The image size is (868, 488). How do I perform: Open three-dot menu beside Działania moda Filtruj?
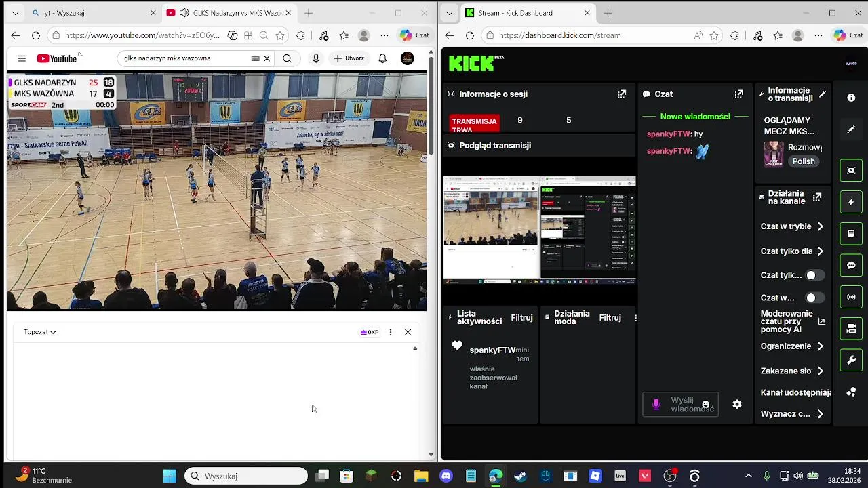pyautogui.click(x=635, y=318)
